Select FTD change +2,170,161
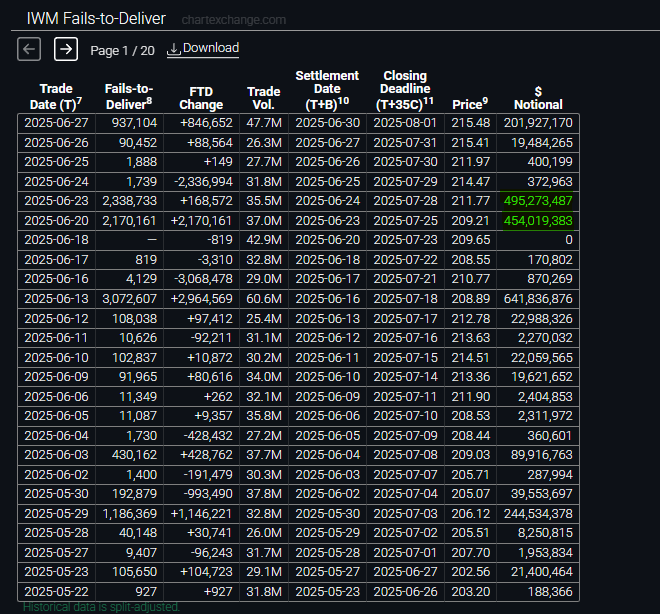The height and width of the screenshot is (614, 660). [202, 221]
